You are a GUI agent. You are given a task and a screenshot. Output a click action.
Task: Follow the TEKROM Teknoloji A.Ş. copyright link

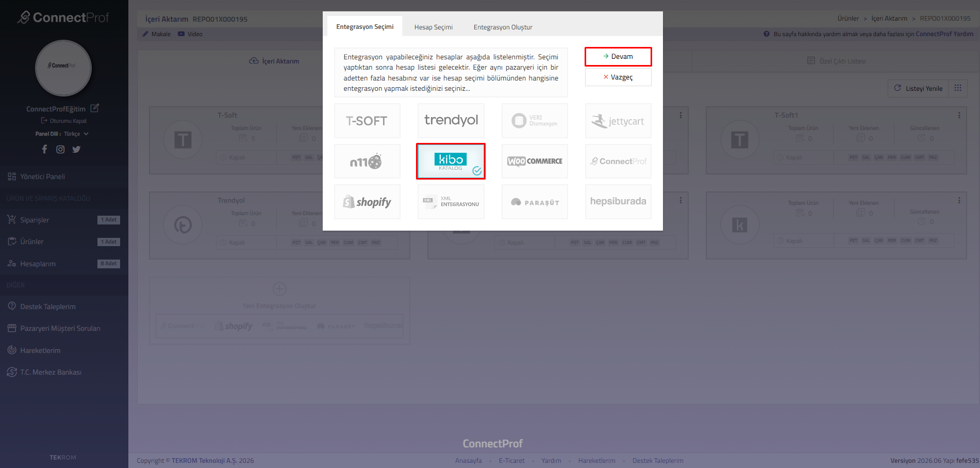204,461
